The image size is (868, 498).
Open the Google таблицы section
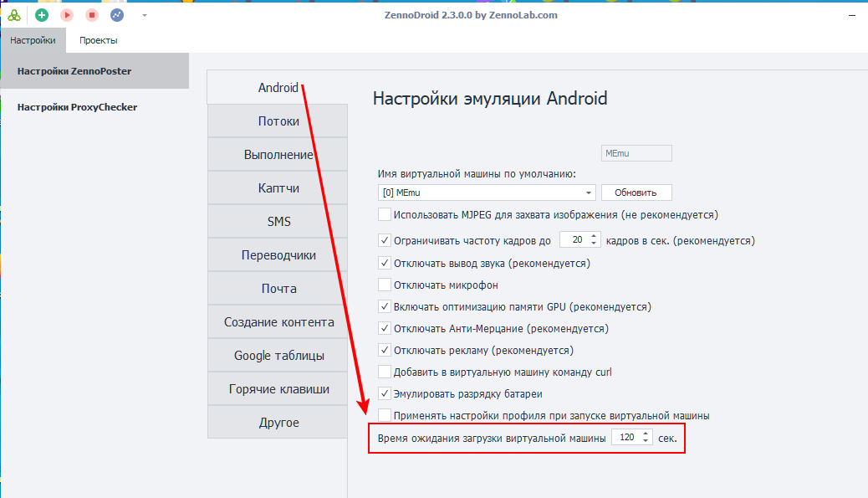(278, 356)
